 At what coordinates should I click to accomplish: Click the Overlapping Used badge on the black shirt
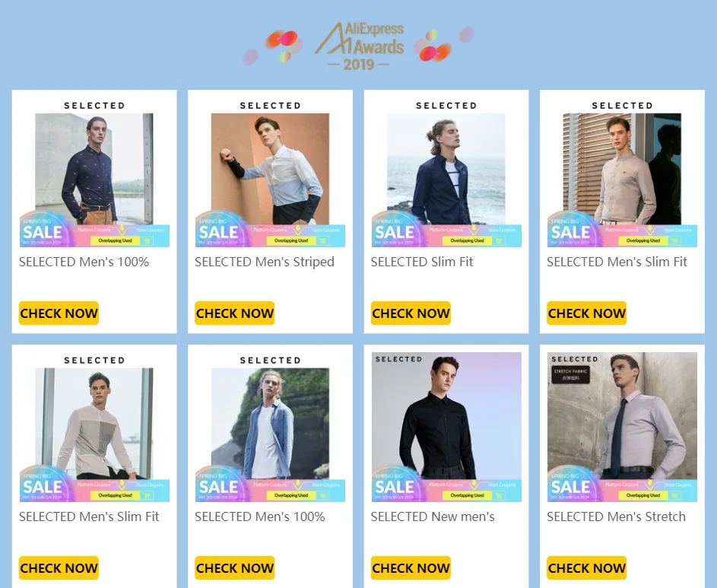(x=467, y=495)
